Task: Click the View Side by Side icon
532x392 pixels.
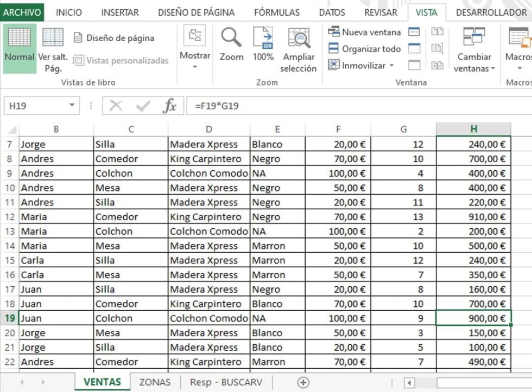Action: click(438, 32)
